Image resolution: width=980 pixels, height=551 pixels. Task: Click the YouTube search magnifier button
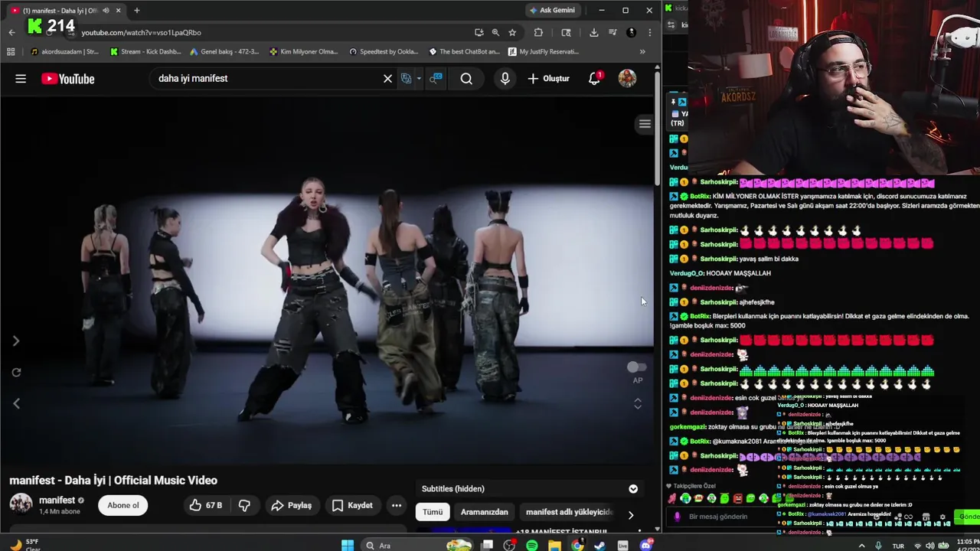466,79
